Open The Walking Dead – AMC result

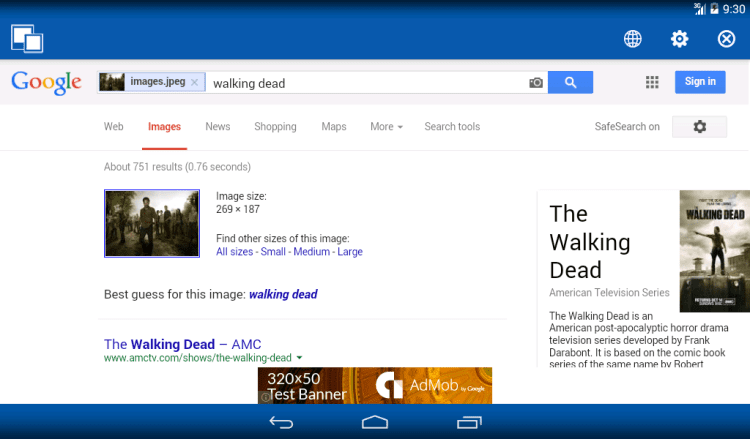click(x=183, y=344)
